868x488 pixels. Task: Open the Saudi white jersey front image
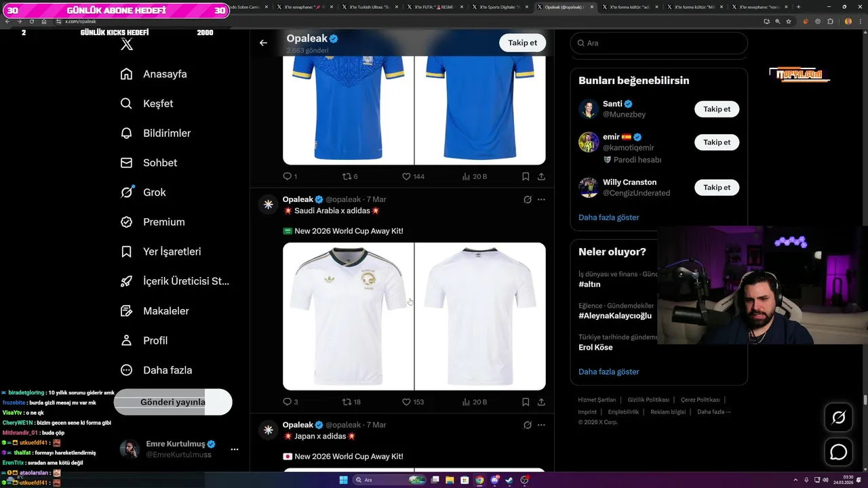[x=348, y=317]
